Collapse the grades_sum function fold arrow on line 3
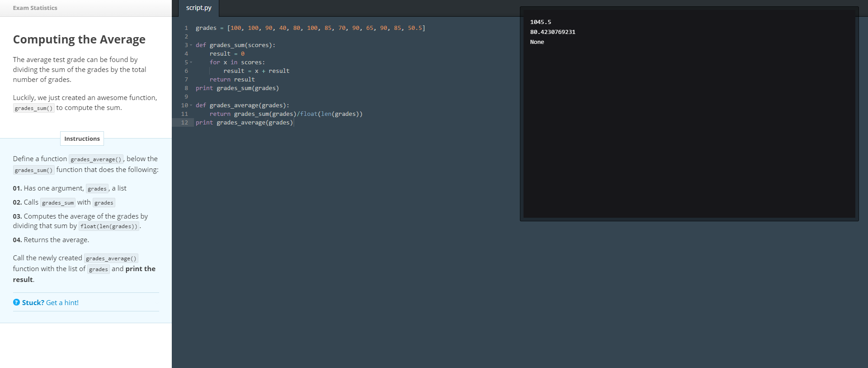This screenshot has height=368, width=868. (191, 45)
